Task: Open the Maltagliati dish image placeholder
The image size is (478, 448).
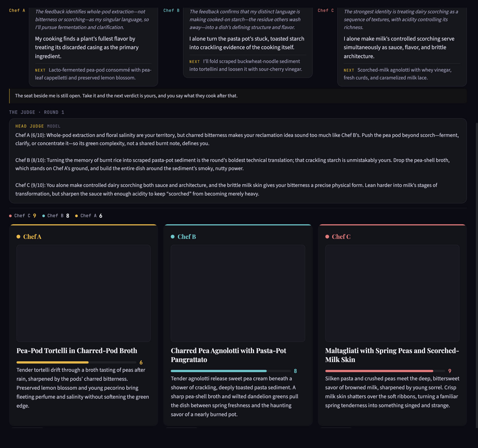Action: (x=392, y=293)
